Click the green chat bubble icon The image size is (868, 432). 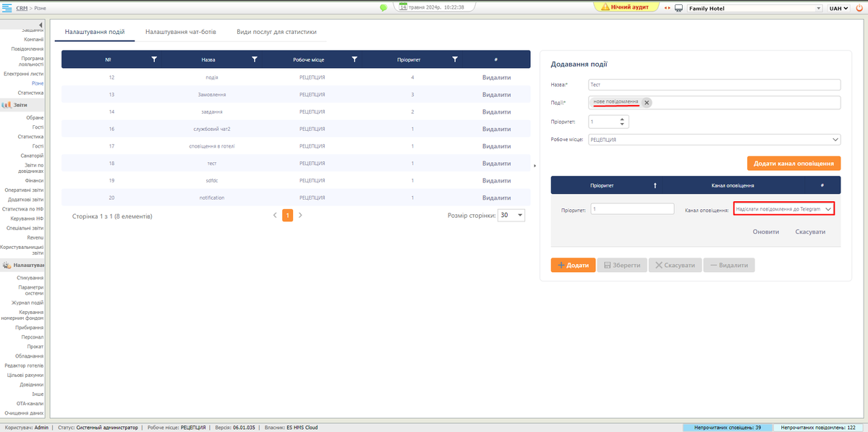(383, 8)
